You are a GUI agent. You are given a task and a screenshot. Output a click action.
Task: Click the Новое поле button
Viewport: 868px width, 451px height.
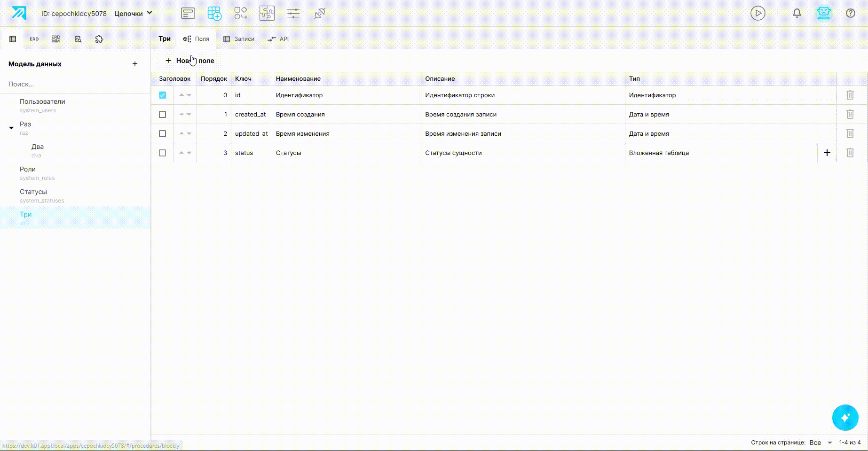[189, 61]
